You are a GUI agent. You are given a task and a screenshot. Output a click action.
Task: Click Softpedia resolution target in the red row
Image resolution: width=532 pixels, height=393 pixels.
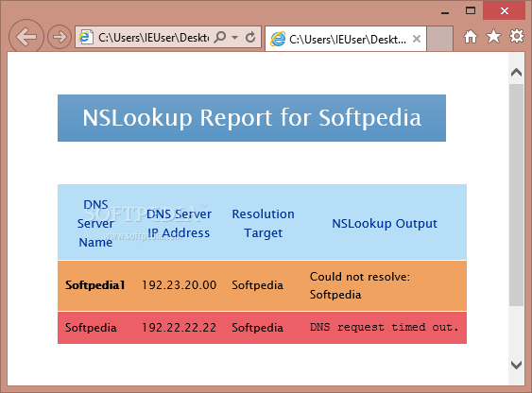pos(258,328)
